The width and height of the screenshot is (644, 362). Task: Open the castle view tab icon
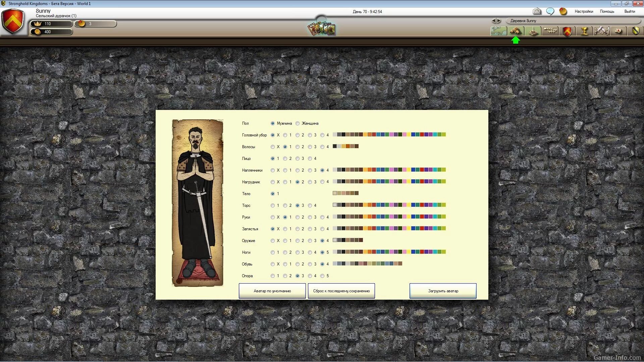(533, 32)
